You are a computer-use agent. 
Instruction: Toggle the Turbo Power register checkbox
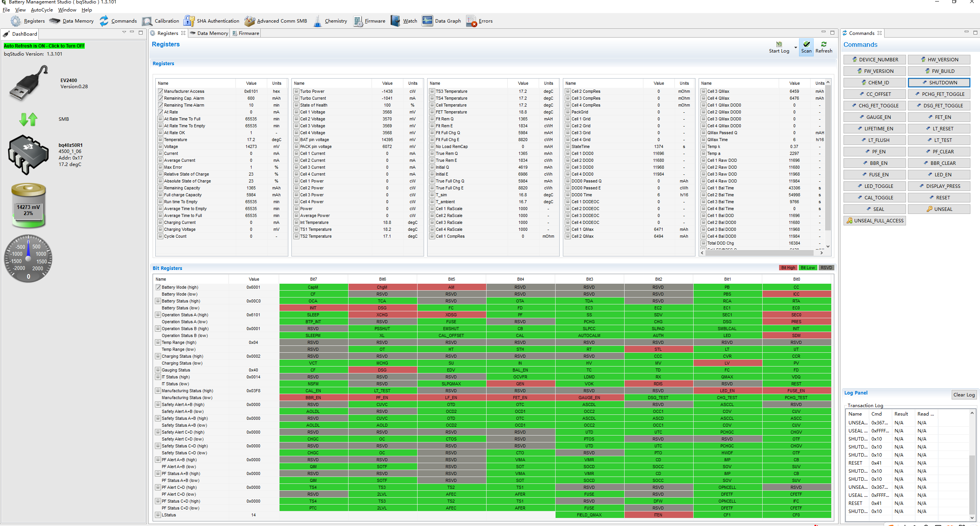click(296, 91)
